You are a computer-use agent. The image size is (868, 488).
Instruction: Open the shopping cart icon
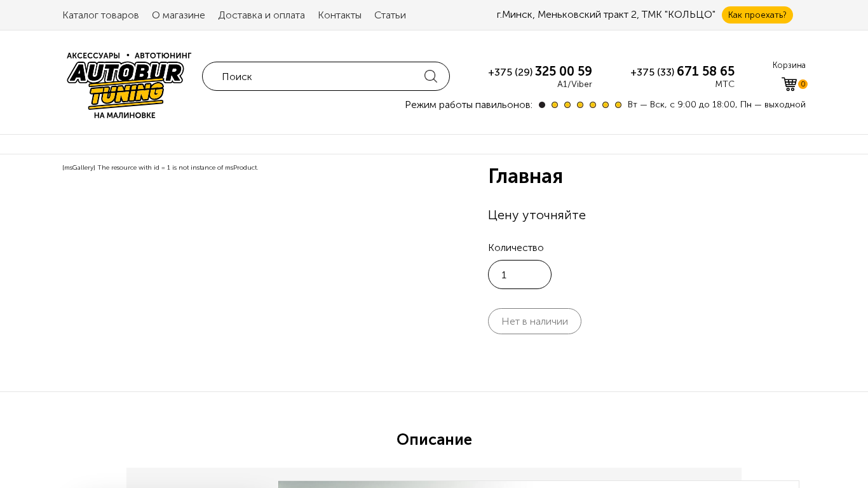789,84
